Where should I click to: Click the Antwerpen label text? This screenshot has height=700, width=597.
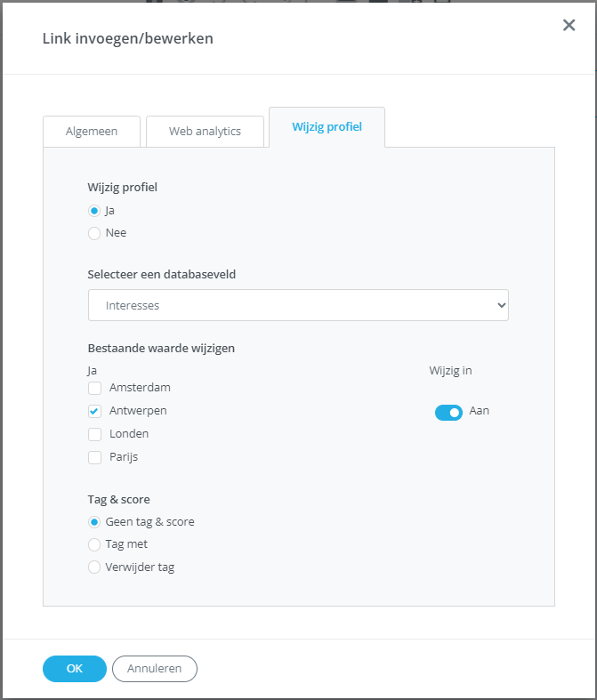pos(138,411)
